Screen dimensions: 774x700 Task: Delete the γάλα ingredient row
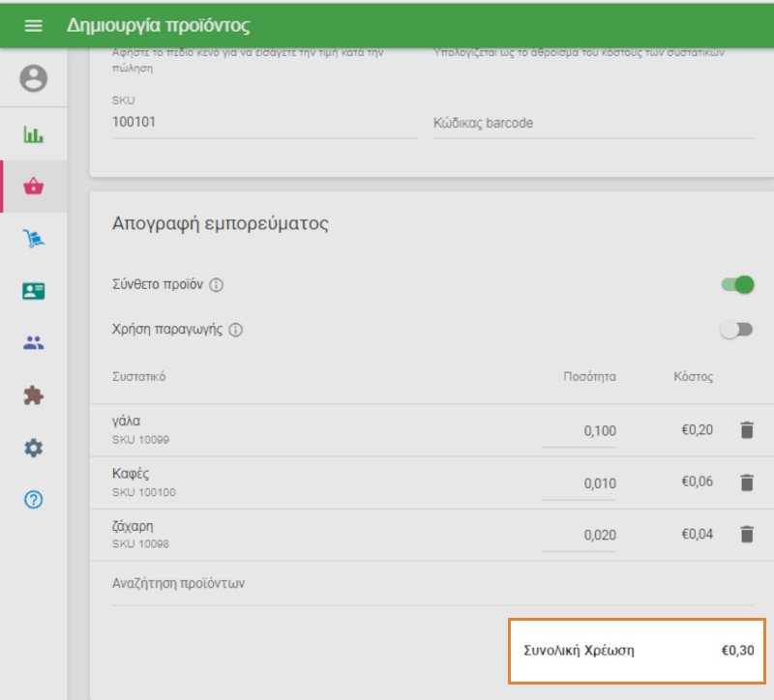tap(746, 430)
